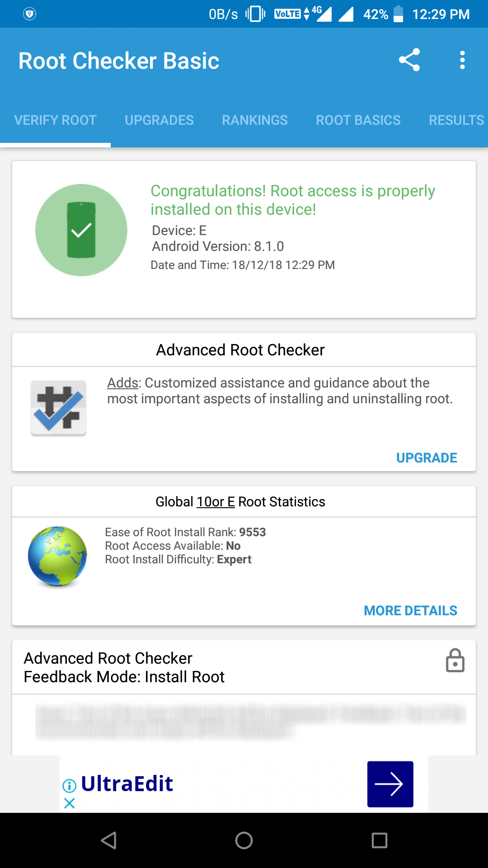
Task: Switch to the Upgrades tab
Action: 159,120
